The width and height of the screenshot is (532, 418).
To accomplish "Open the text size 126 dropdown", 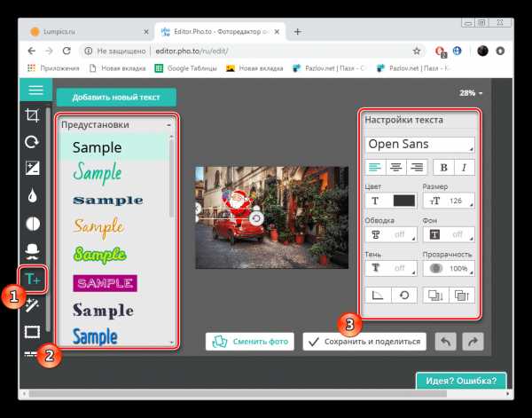I will click(449, 201).
